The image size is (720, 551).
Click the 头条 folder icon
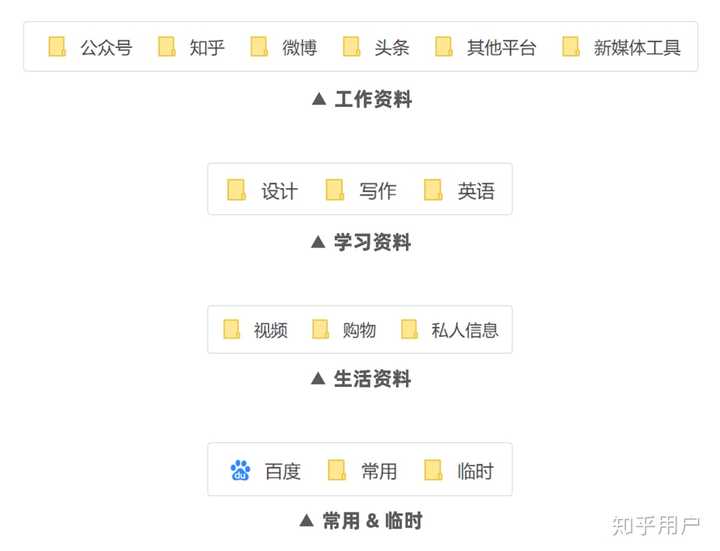tap(352, 47)
